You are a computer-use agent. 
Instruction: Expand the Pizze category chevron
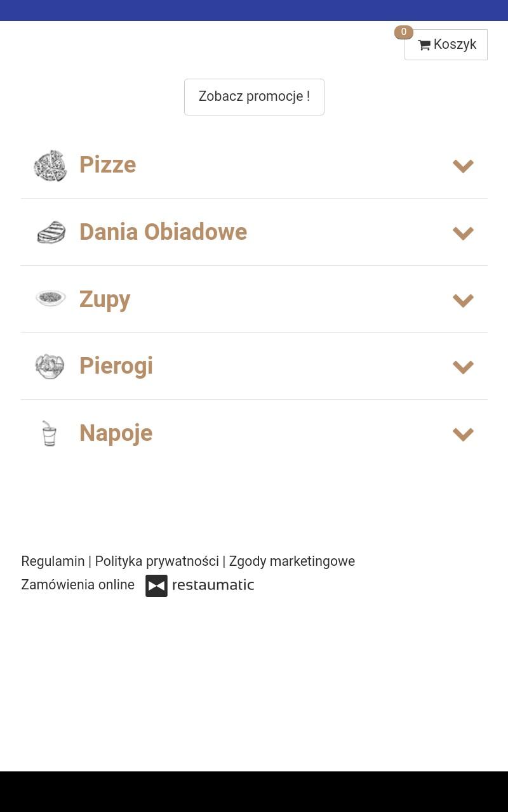click(463, 166)
